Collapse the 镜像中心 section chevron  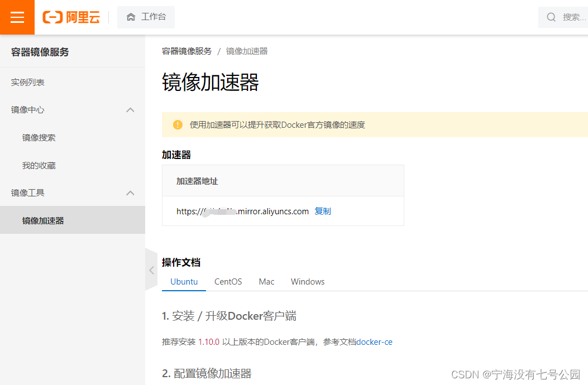click(x=130, y=110)
